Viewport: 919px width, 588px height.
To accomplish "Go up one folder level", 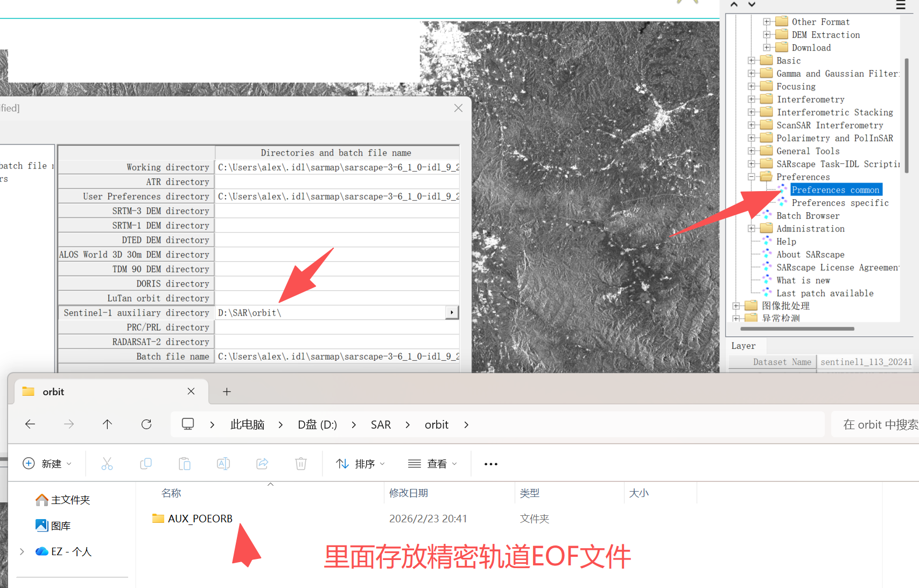I will tap(108, 424).
